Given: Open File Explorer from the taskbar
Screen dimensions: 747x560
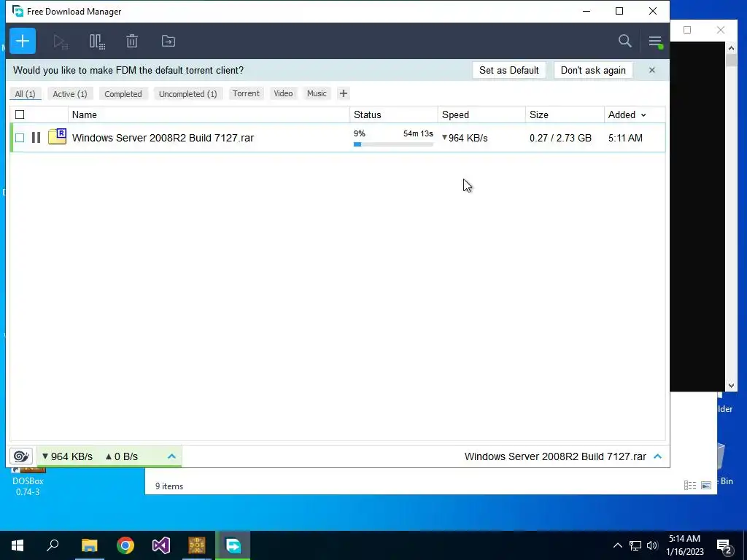Looking at the screenshot, I should [x=89, y=545].
